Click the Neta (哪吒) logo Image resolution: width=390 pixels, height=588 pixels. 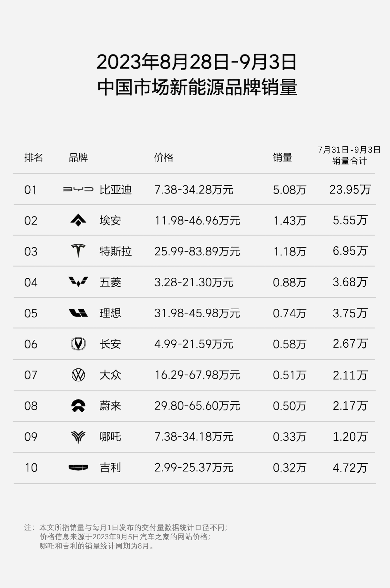[x=78, y=436]
